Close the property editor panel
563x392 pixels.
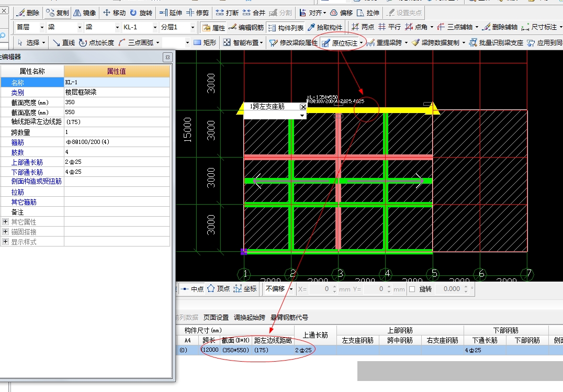167,57
